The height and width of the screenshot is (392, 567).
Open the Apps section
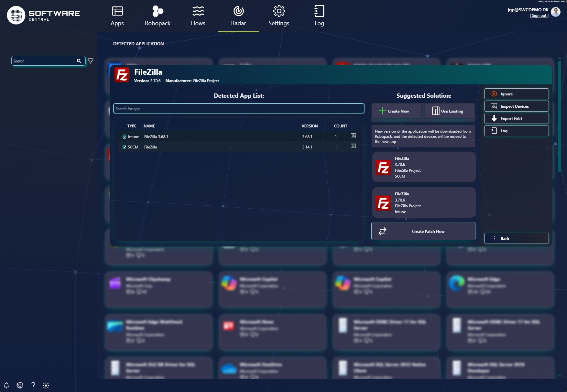(x=117, y=16)
